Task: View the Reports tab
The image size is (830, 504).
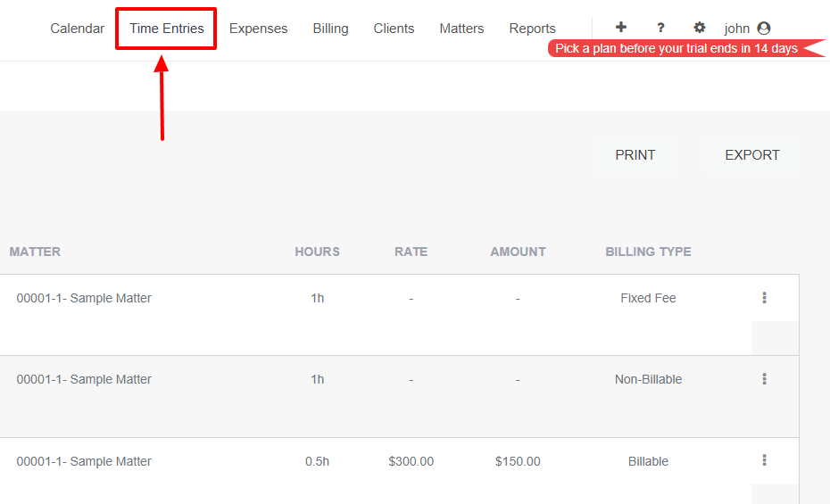Action: [532, 29]
